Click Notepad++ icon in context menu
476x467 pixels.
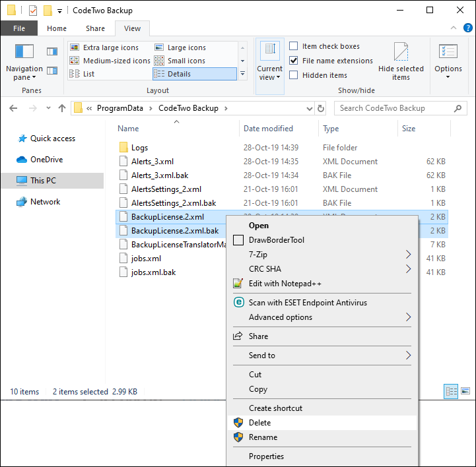click(238, 283)
